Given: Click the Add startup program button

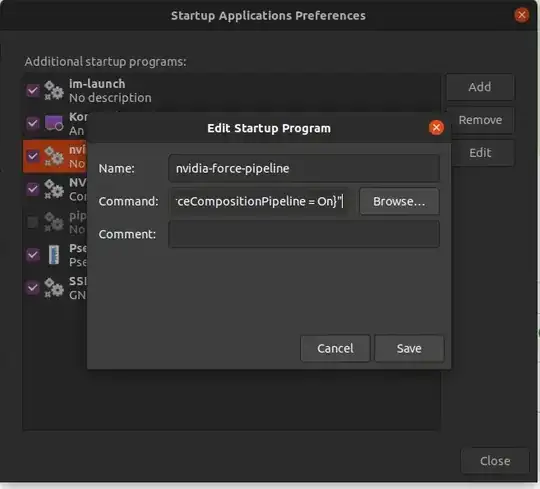Looking at the screenshot, I should point(480,87).
